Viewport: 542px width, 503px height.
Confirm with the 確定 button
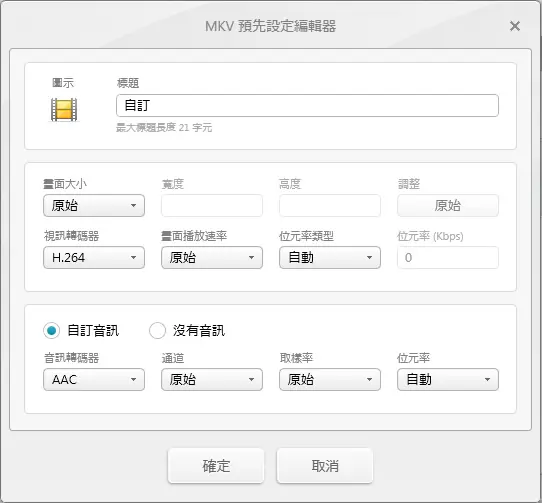(x=216, y=466)
